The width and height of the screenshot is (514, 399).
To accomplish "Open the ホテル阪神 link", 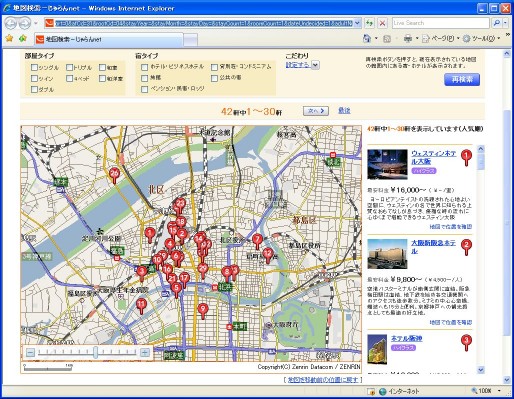I will pyautogui.click(x=406, y=338).
